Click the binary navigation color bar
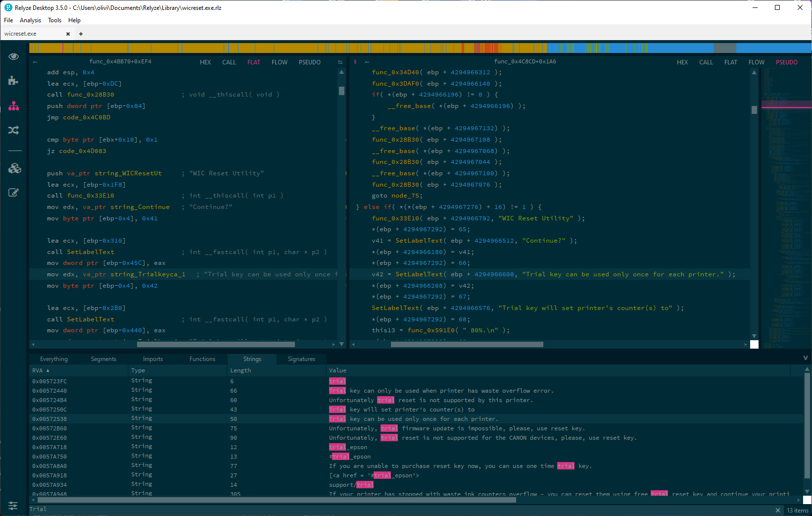The image size is (812, 516). click(x=420, y=48)
